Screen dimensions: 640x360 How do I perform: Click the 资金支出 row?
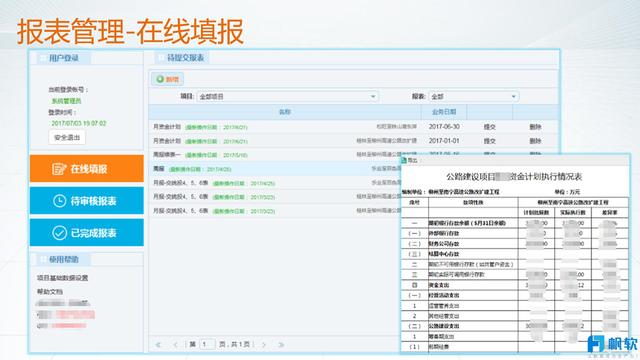[515, 285]
